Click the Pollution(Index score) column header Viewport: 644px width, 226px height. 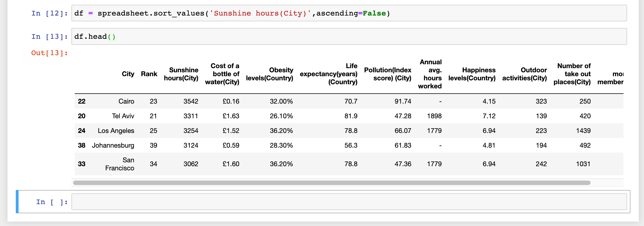pyautogui.click(x=388, y=74)
